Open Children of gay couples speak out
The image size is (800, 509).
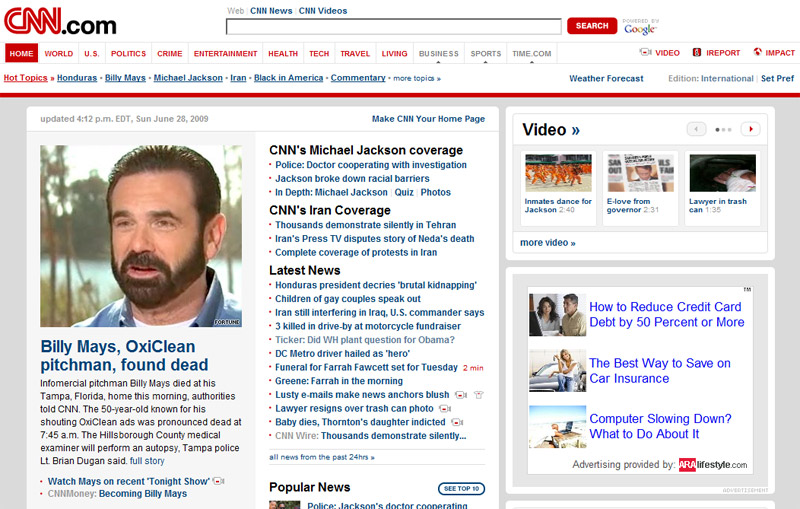[x=348, y=299]
